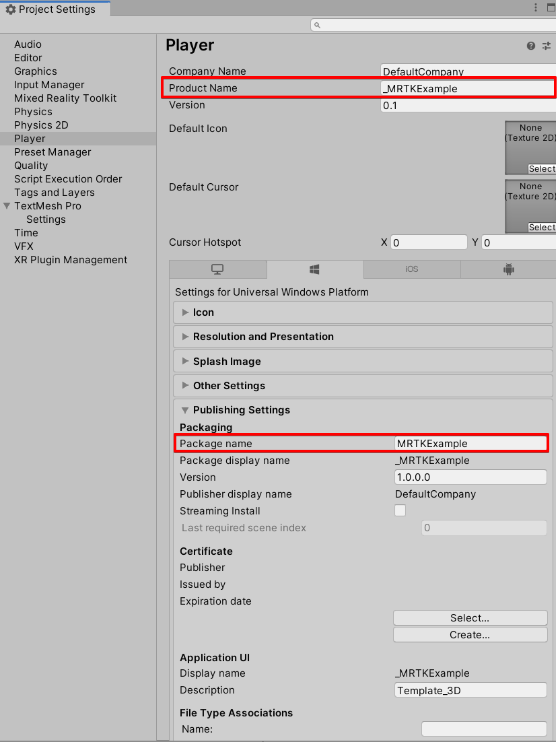Open the Input Manager category
560x742 pixels.
pyautogui.click(x=49, y=85)
